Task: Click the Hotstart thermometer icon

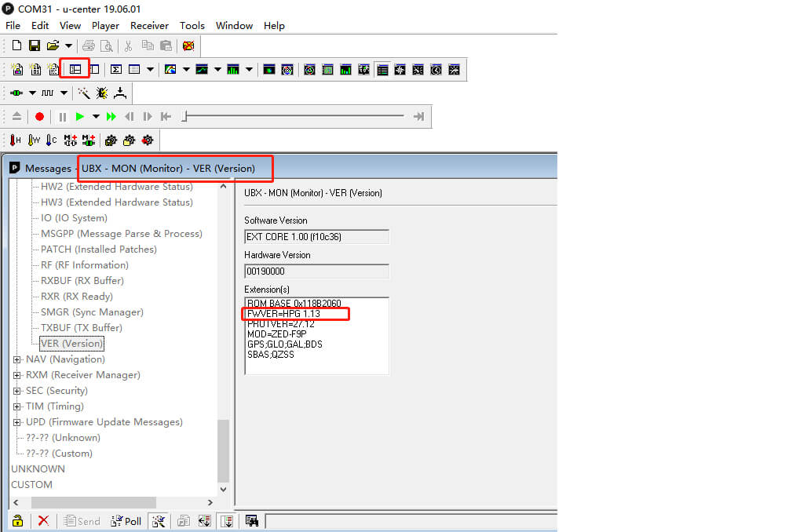Action: point(16,140)
